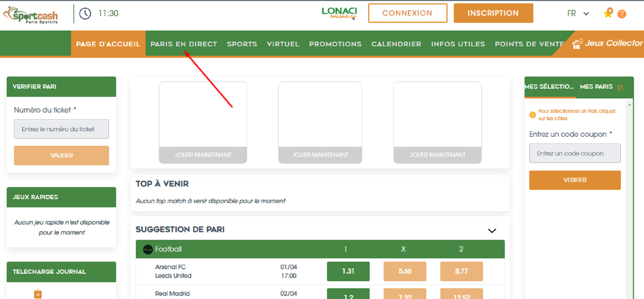
Task: Click the Football sport icon
Action: pos(148,249)
